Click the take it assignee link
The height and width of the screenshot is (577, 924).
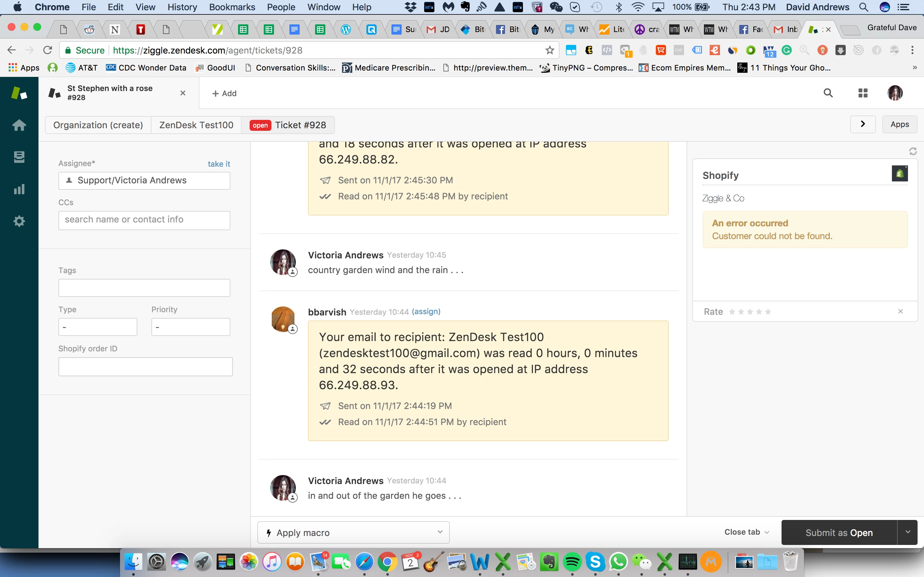(x=219, y=164)
